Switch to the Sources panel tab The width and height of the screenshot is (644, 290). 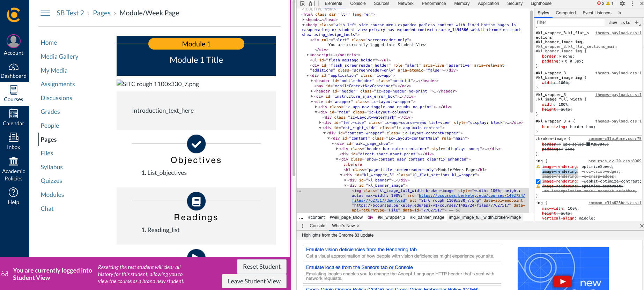(382, 3)
